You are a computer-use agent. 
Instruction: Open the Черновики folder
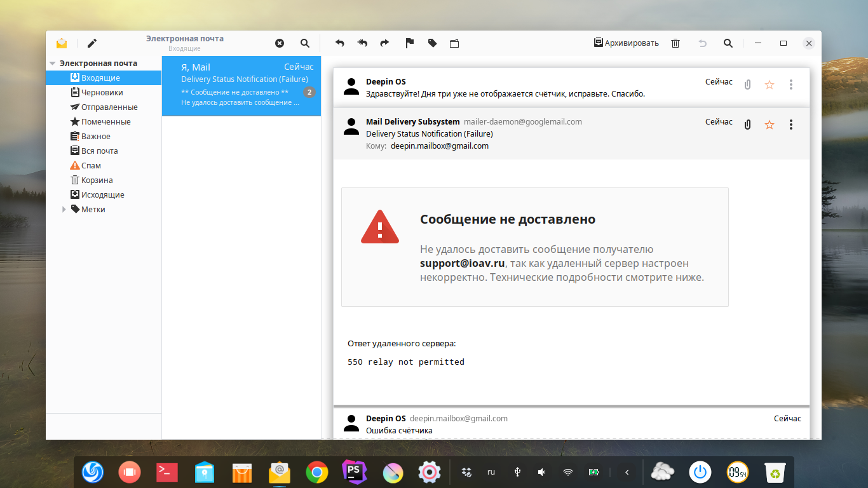click(x=102, y=93)
